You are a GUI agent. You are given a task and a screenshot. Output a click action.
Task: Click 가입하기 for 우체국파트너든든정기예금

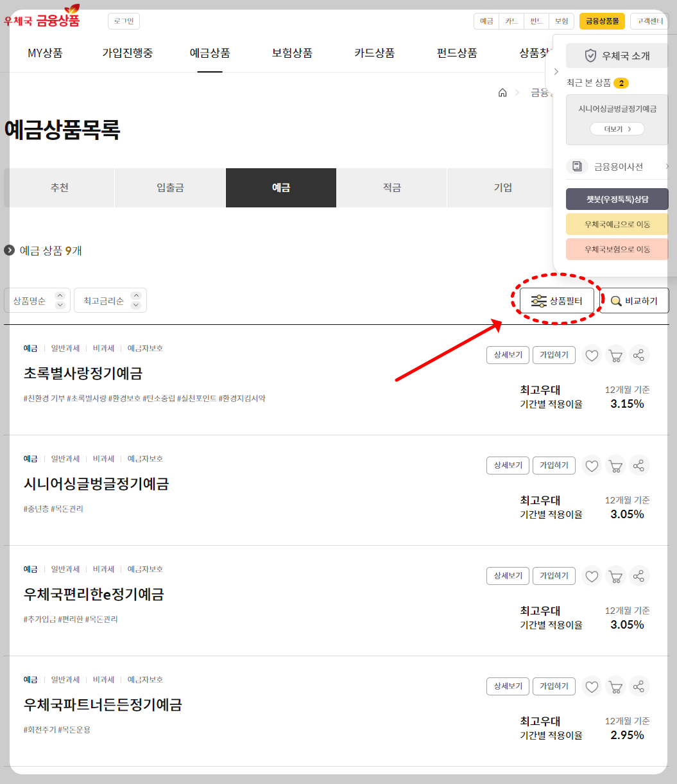point(554,686)
